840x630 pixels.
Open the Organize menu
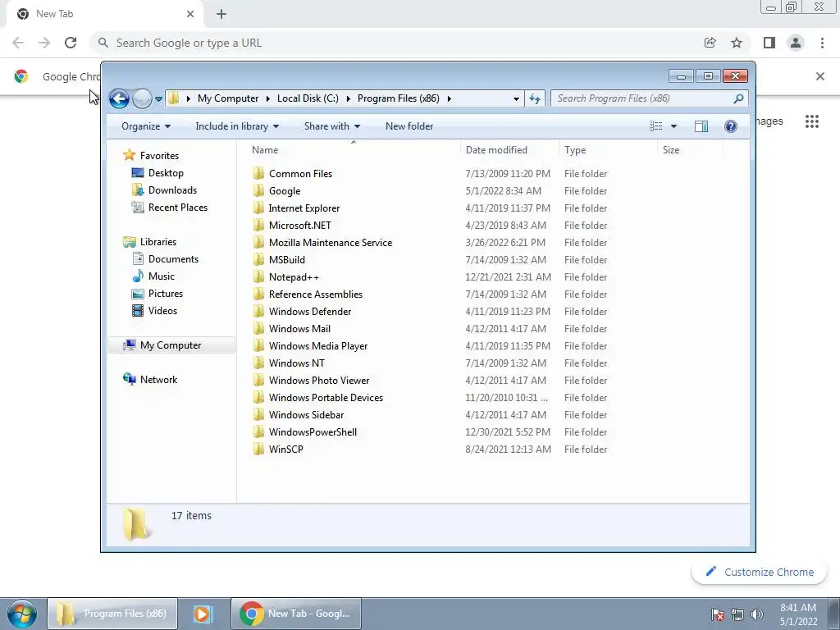[x=146, y=126]
